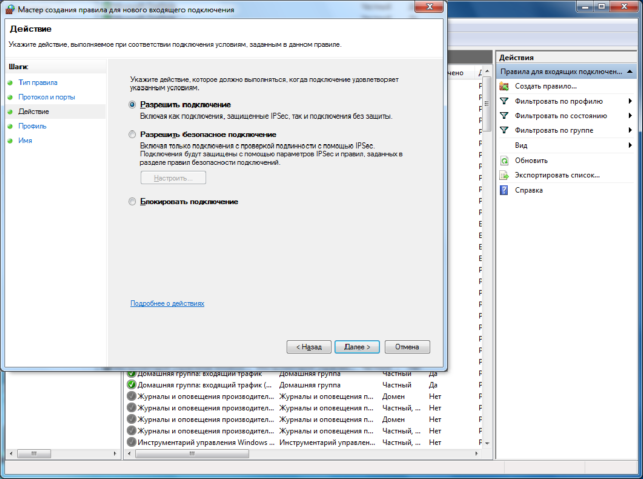Go to wizard step "Протокол и порты"
Image resolution: width=643 pixels, height=479 pixels.
coord(47,97)
